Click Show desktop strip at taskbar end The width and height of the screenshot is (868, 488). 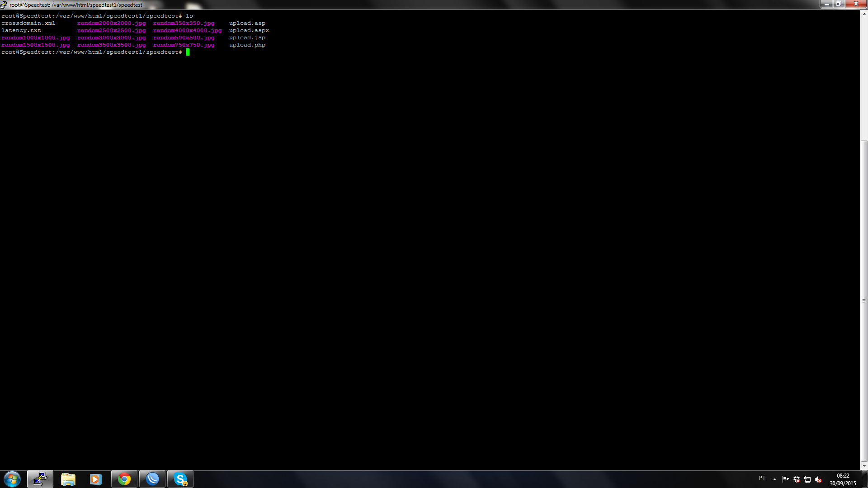tap(865, 479)
